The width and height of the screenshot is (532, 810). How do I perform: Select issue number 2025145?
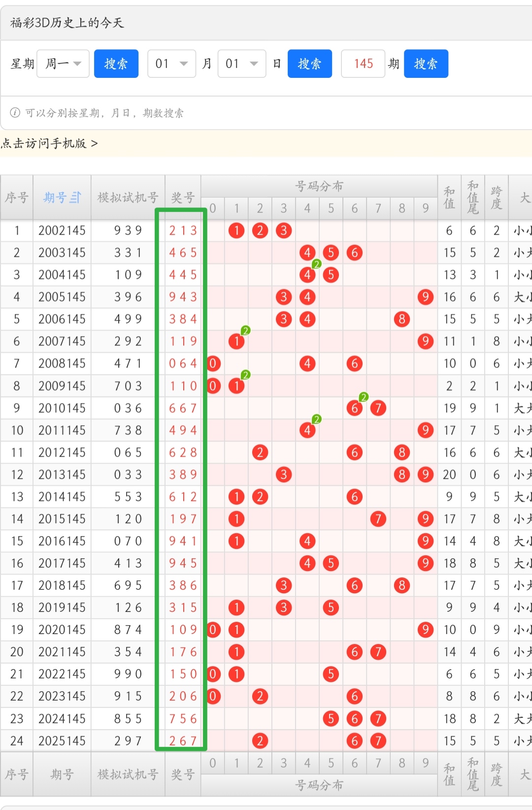62,741
